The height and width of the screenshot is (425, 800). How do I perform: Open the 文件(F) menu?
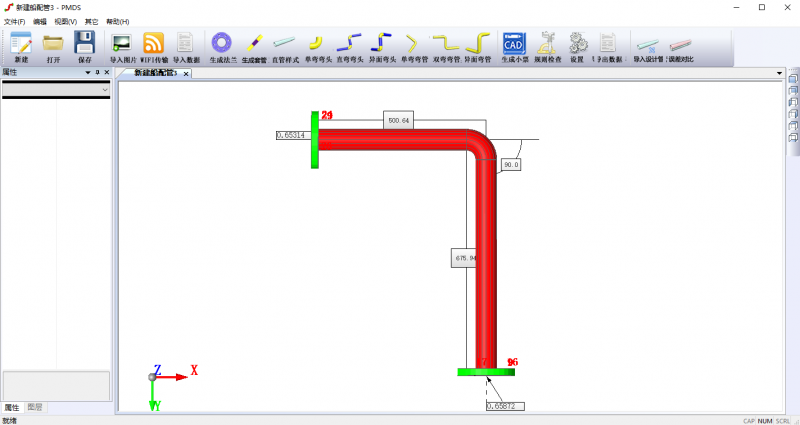(x=14, y=21)
